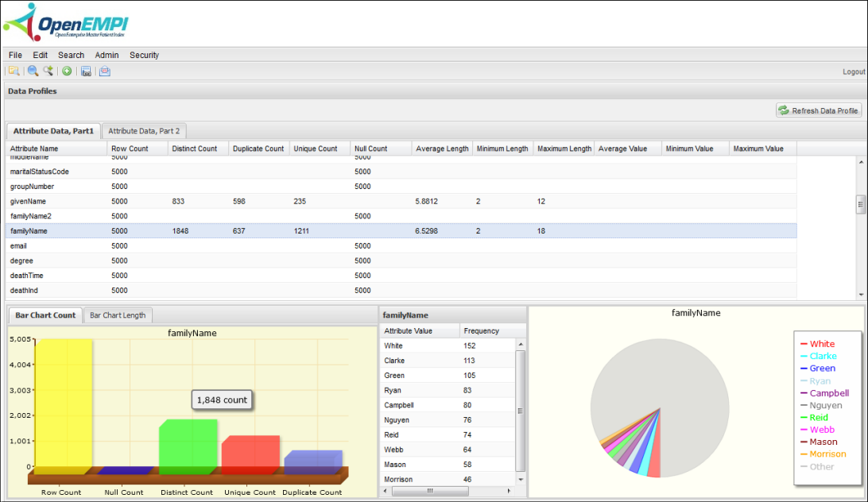Click Unique Count column header
Image resolution: width=868 pixels, height=502 pixels.
320,149
